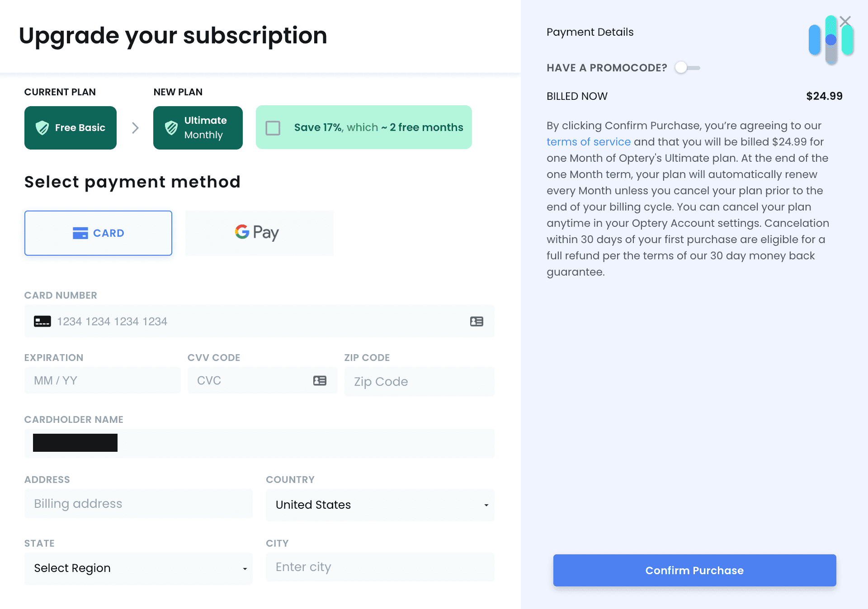
Task: Click the Confirm Purchase button
Action: click(694, 570)
